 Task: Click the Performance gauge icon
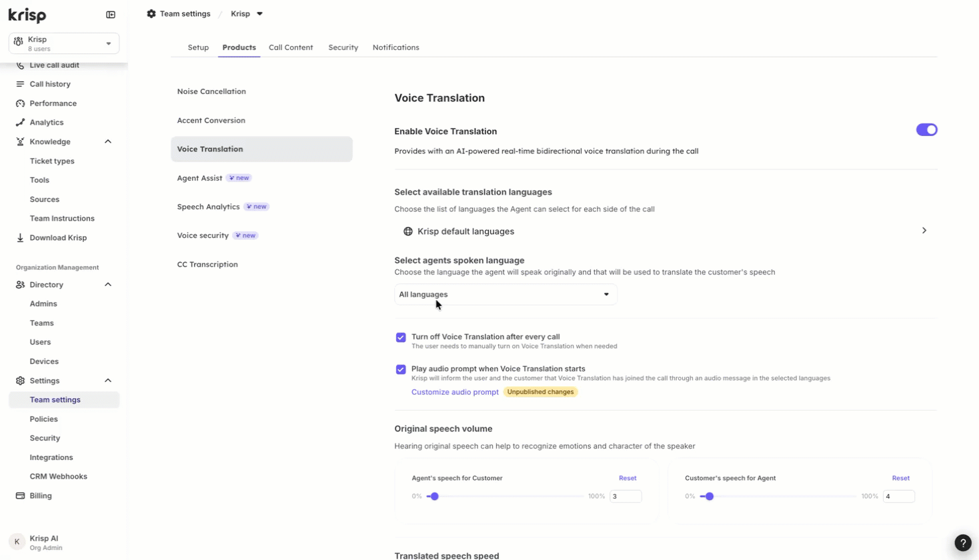point(20,104)
